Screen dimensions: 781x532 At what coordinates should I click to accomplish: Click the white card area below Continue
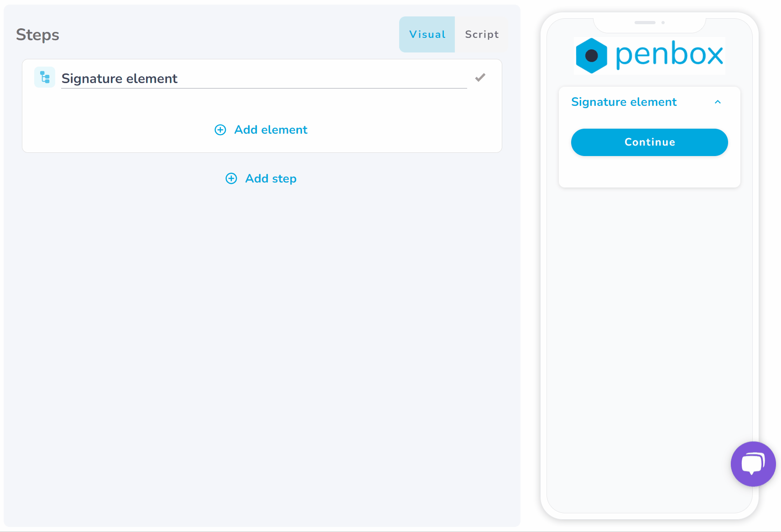tap(650, 172)
